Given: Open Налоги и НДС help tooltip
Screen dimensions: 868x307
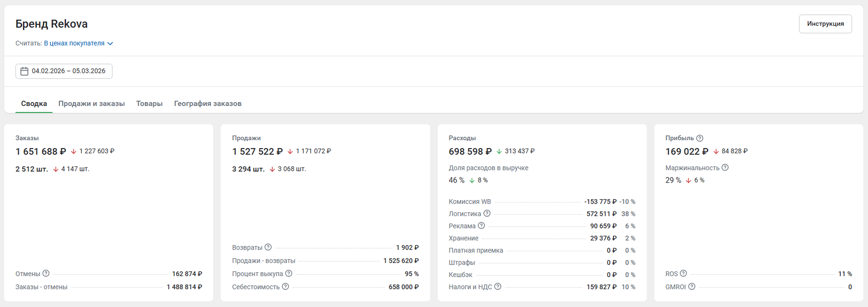Looking at the screenshot, I should pos(498,286).
